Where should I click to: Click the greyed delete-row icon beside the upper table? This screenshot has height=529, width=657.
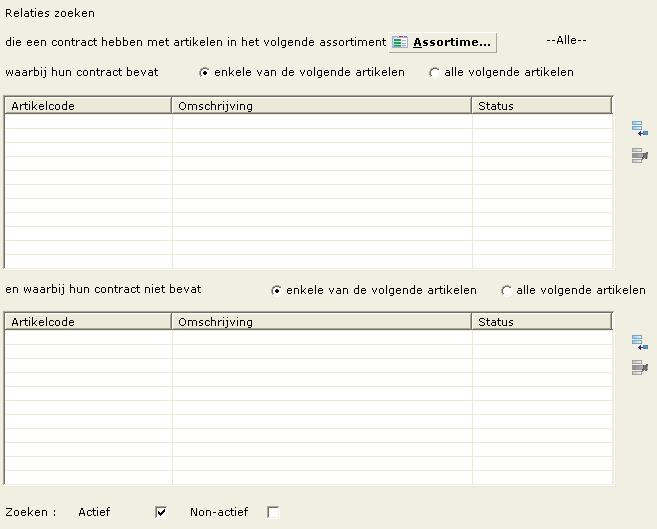point(640,155)
